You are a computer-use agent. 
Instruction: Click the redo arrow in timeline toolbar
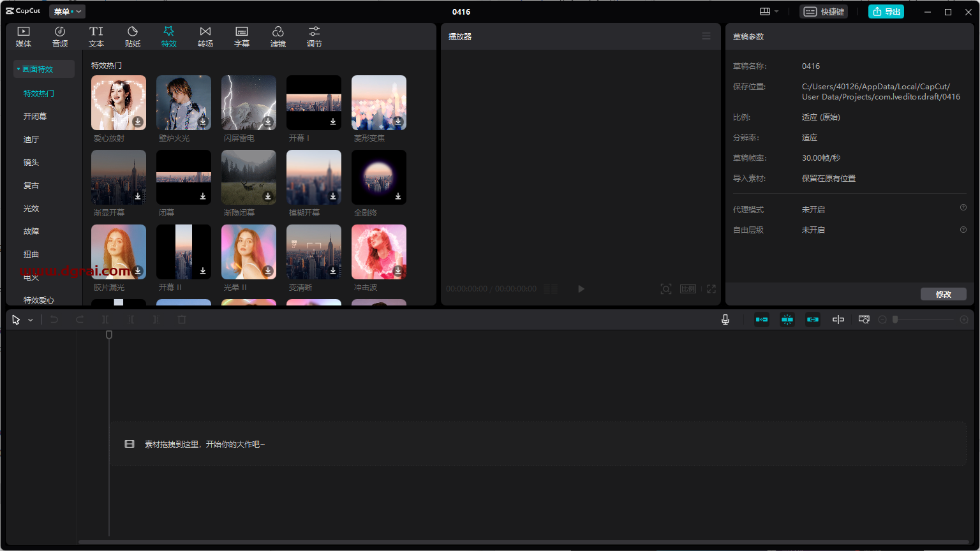80,320
